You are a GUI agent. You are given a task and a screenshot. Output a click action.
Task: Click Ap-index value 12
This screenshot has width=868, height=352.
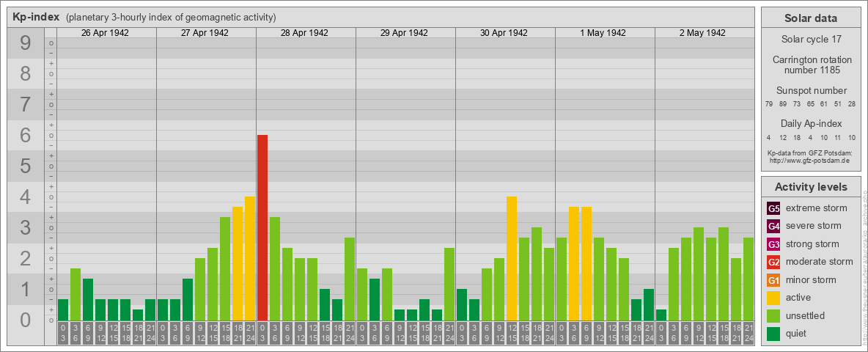click(x=783, y=137)
